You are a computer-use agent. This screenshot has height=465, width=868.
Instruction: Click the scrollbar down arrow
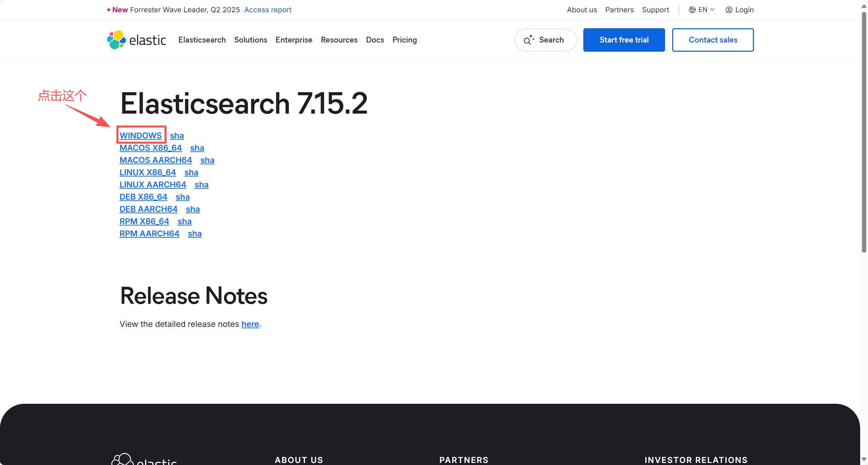(x=864, y=459)
